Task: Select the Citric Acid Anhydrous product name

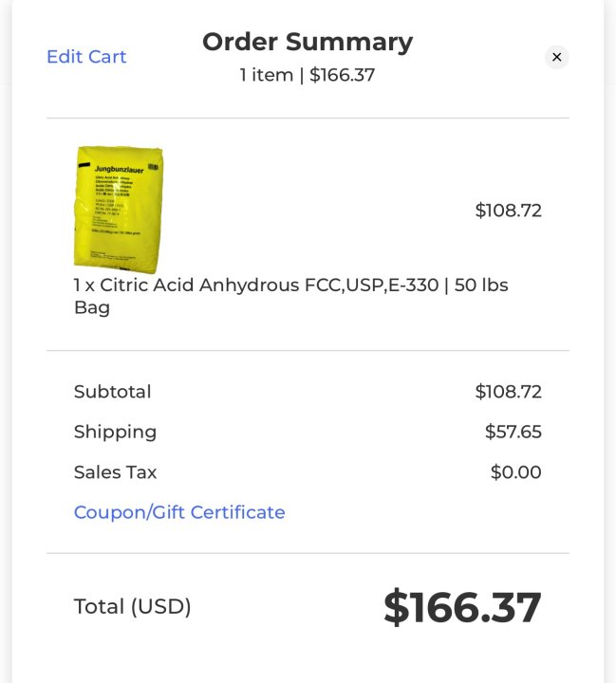Action: [304, 286]
